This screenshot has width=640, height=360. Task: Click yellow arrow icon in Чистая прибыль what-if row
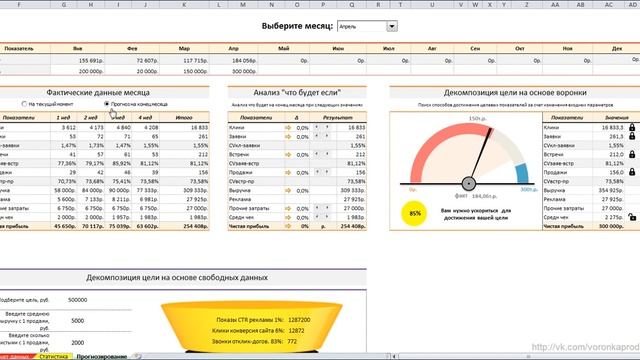[288, 226]
